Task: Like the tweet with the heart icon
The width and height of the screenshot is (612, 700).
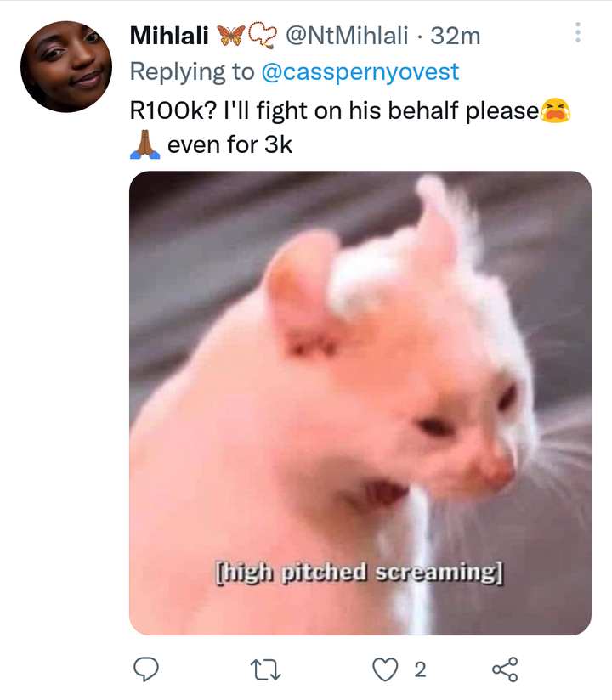Action: [385, 669]
